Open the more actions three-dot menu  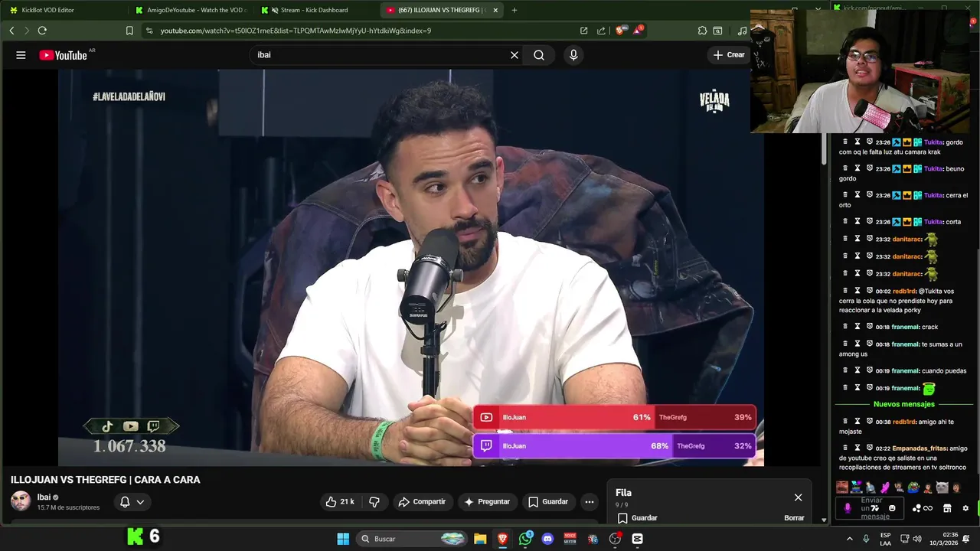point(589,502)
